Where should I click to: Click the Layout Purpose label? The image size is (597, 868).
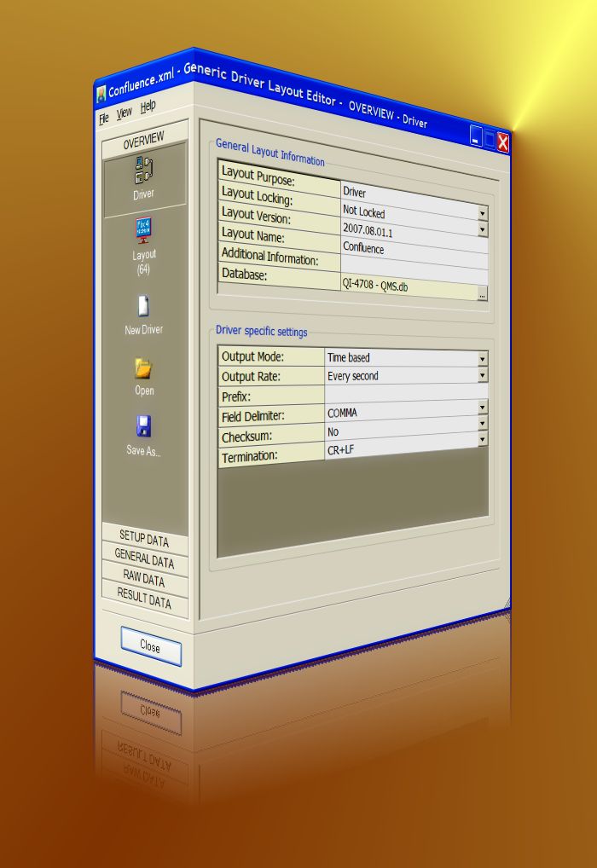[258, 176]
